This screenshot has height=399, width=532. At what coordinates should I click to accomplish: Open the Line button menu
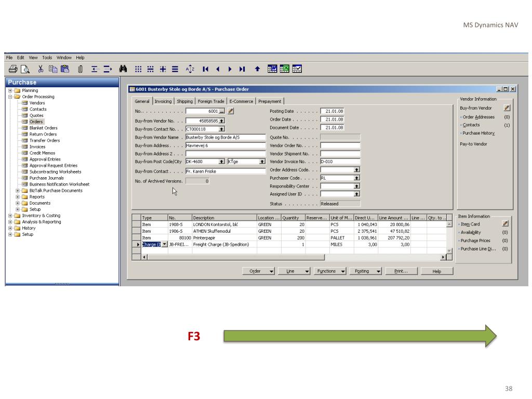pos(294,271)
